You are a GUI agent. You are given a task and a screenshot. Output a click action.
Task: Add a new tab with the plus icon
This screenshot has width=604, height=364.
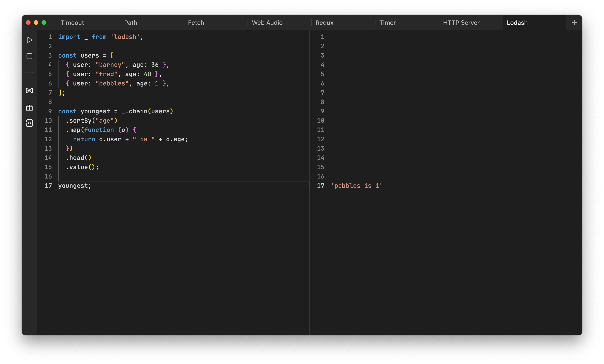tap(574, 22)
